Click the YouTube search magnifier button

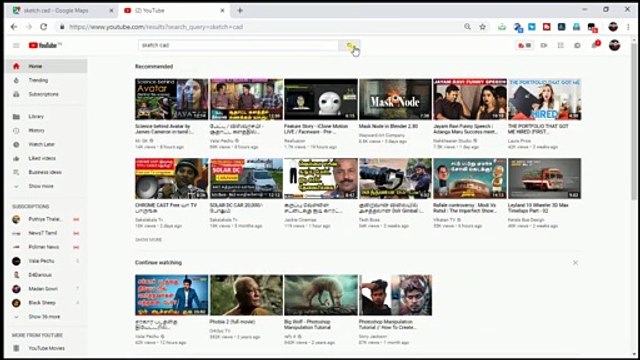[349, 45]
